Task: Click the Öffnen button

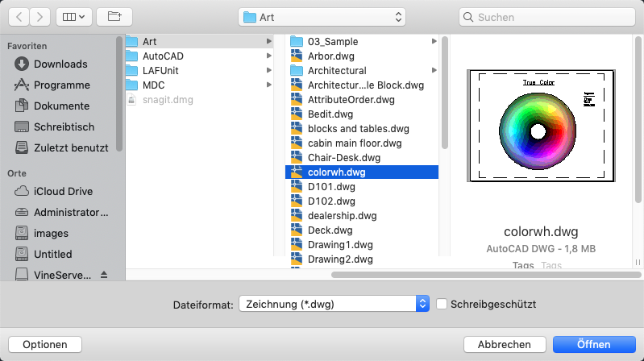Action: (594, 345)
